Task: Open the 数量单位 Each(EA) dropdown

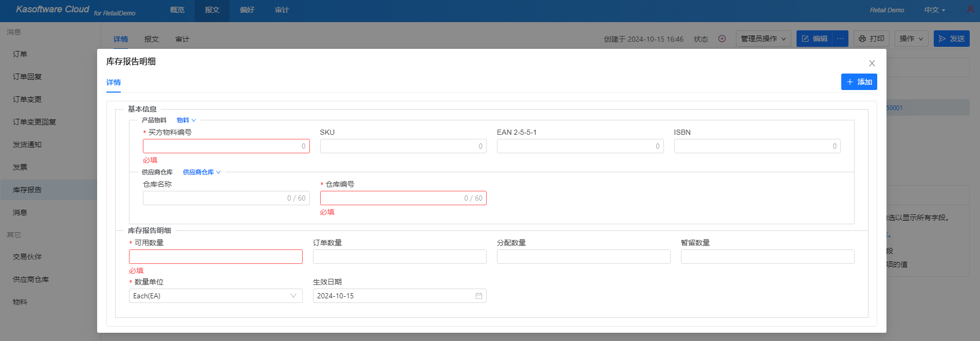Action: click(x=215, y=296)
